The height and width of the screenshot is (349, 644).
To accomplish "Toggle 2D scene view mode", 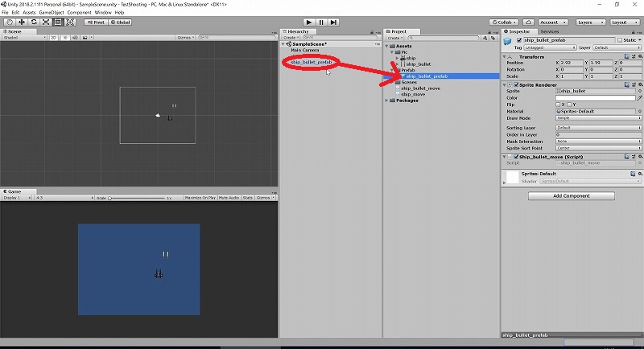I will (x=53, y=37).
